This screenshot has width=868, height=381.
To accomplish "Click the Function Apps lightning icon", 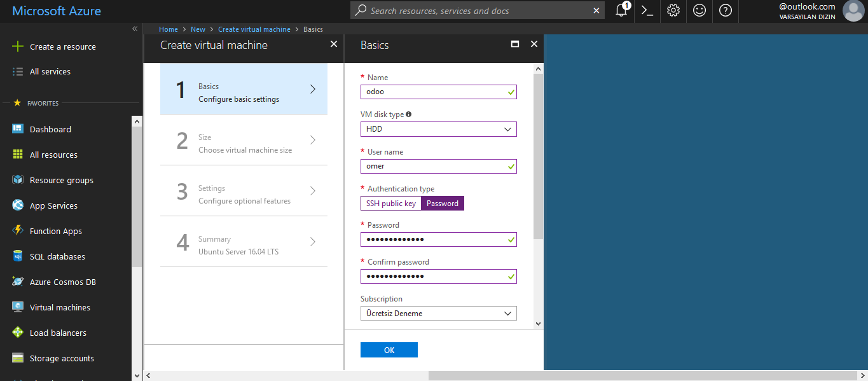I will (x=18, y=231).
